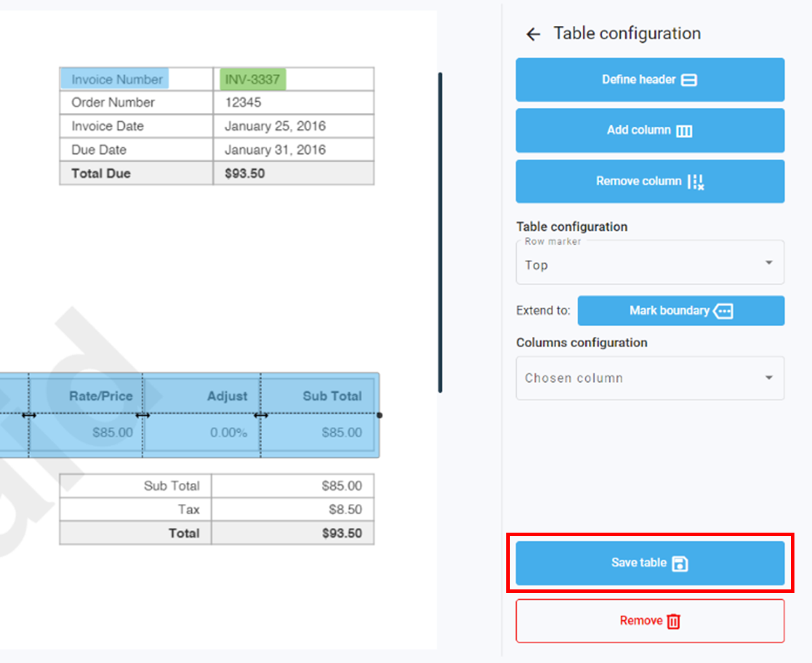Click the Mark boundary button
This screenshot has height=663, width=812.
coord(680,310)
